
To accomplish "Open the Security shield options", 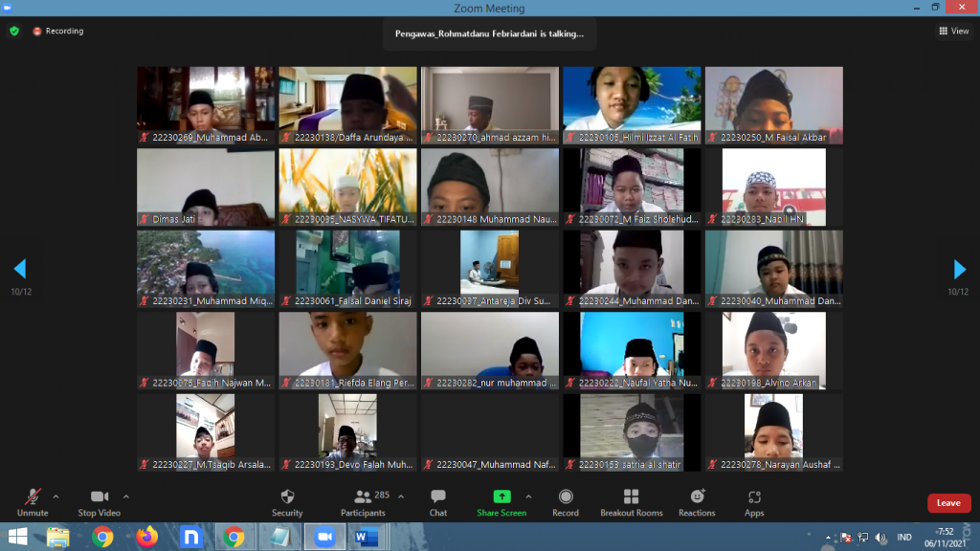I will coord(287,501).
